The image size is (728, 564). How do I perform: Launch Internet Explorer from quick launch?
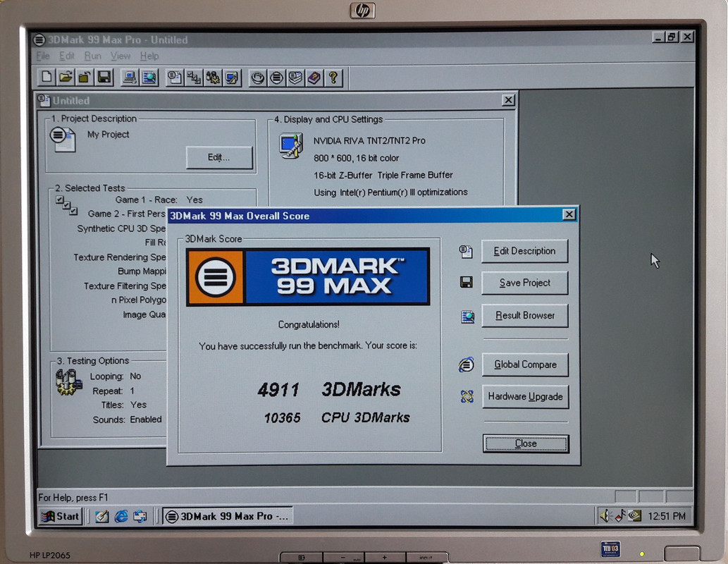(121, 516)
